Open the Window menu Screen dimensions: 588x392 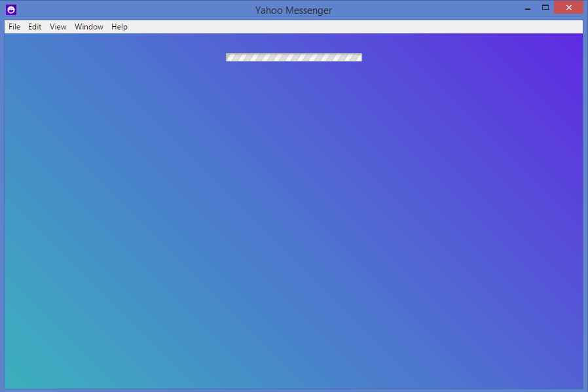point(89,27)
